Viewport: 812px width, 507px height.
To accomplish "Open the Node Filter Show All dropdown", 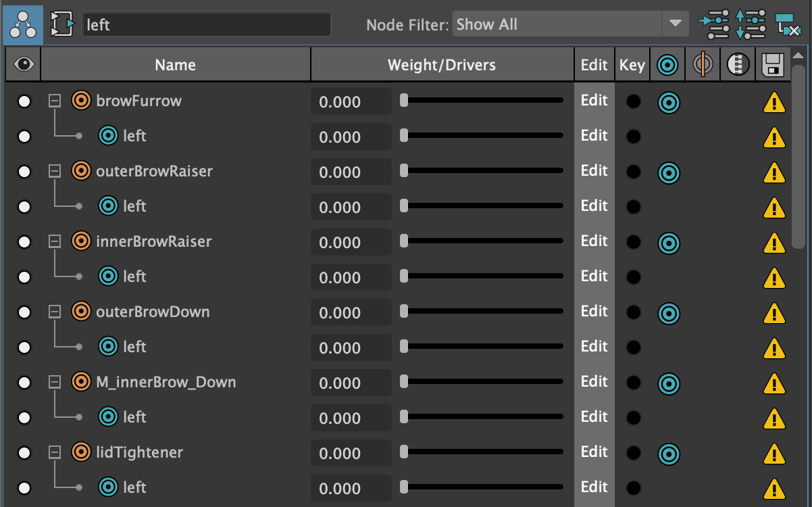I will (x=571, y=24).
